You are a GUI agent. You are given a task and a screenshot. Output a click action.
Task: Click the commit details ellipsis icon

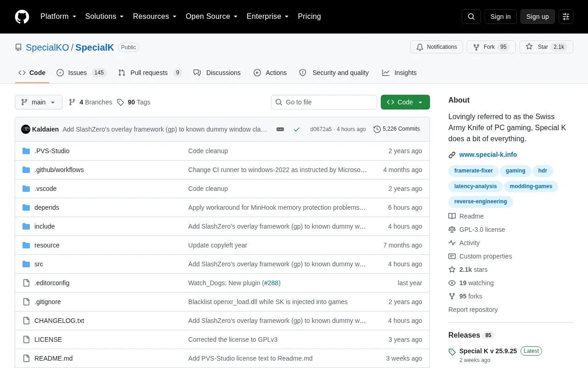click(x=280, y=129)
